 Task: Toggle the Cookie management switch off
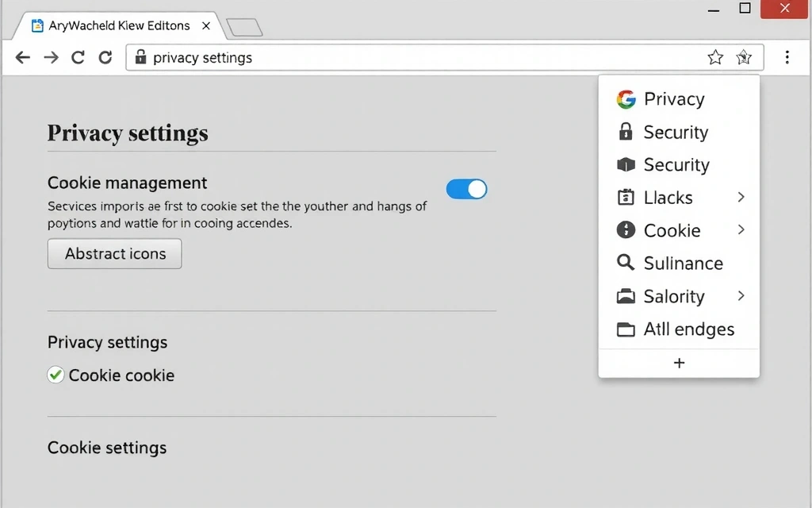pos(466,189)
